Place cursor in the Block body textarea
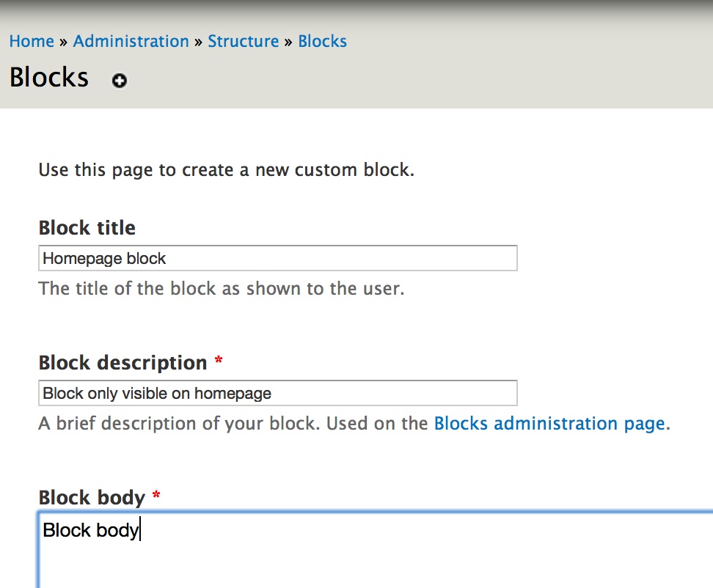713x588 pixels. coord(375,550)
